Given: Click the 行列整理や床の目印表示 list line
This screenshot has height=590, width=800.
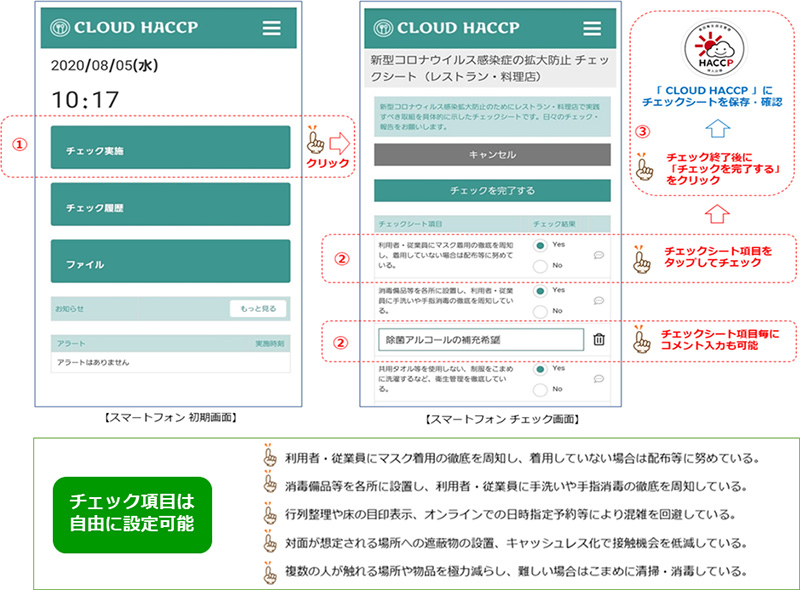Looking at the screenshot, I should pyautogui.click(x=510, y=514).
